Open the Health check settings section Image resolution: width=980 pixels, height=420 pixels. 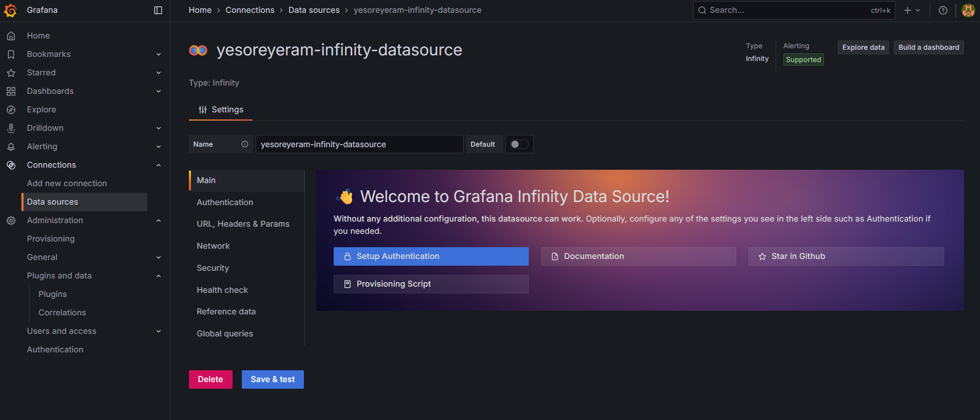point(222,290)
